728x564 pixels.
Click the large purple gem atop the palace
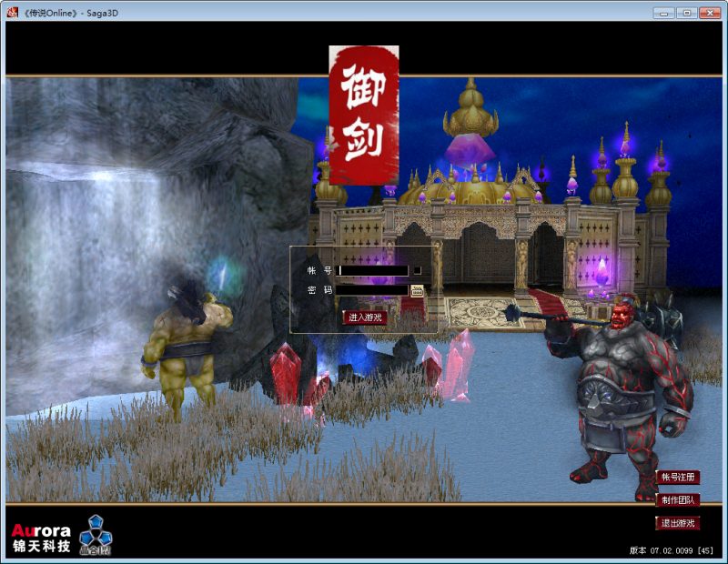470,148
